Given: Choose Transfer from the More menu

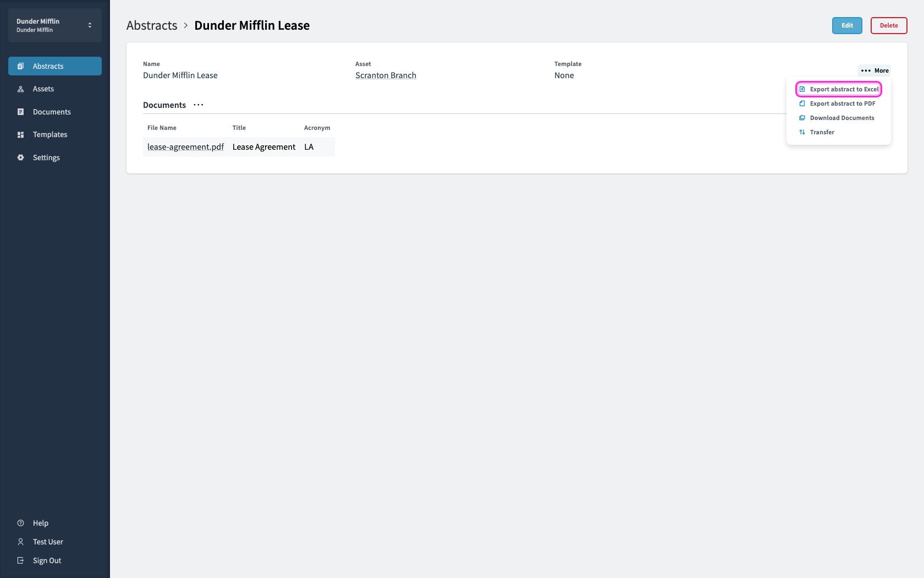Looking at the screenshot, I should point(817,132).
